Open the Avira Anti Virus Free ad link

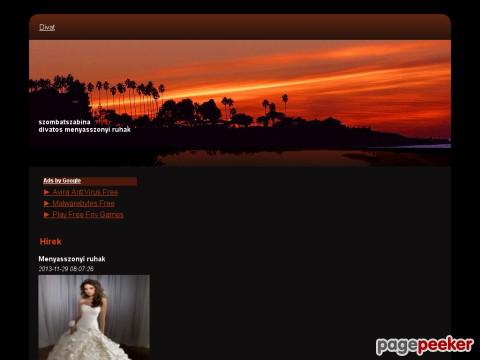[x=85, y=192]
